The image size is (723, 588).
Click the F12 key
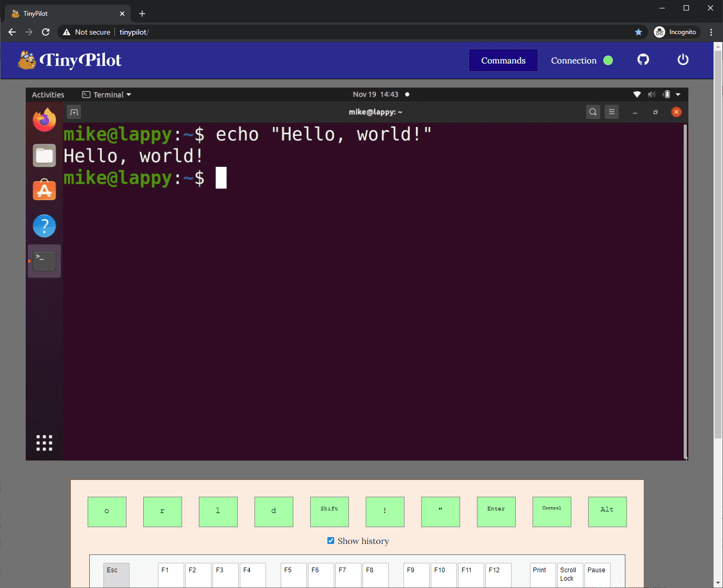coord(498,575)
